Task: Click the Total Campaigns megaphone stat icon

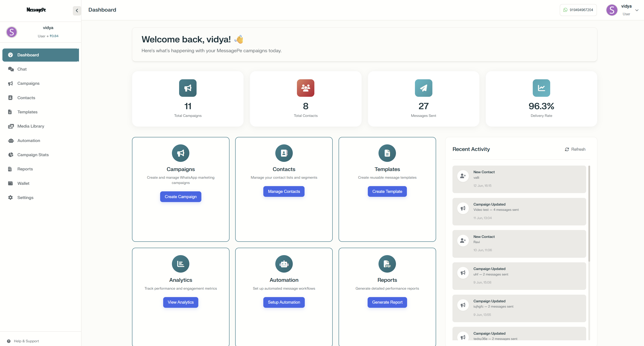Action: 188,88
